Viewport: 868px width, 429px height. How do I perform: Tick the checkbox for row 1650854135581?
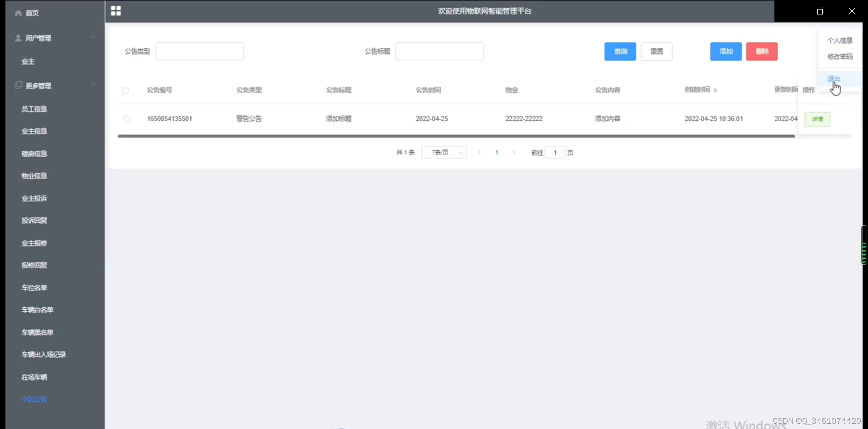coord(127,119)
